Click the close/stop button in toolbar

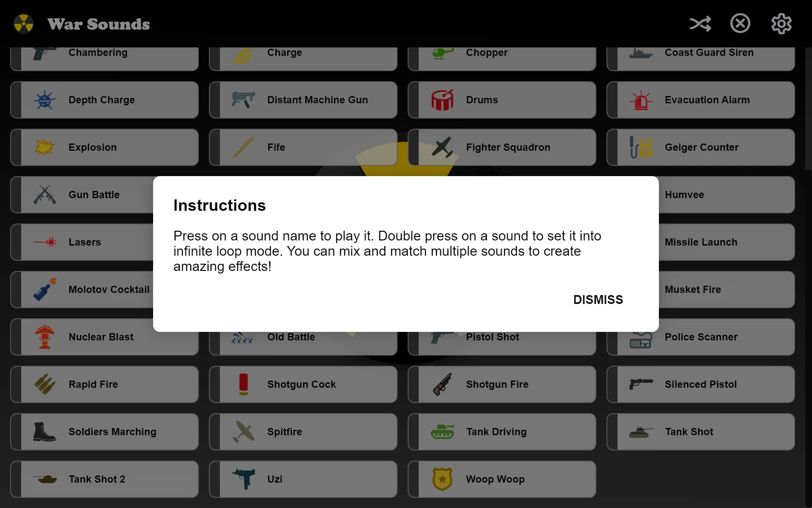(740, 23)
